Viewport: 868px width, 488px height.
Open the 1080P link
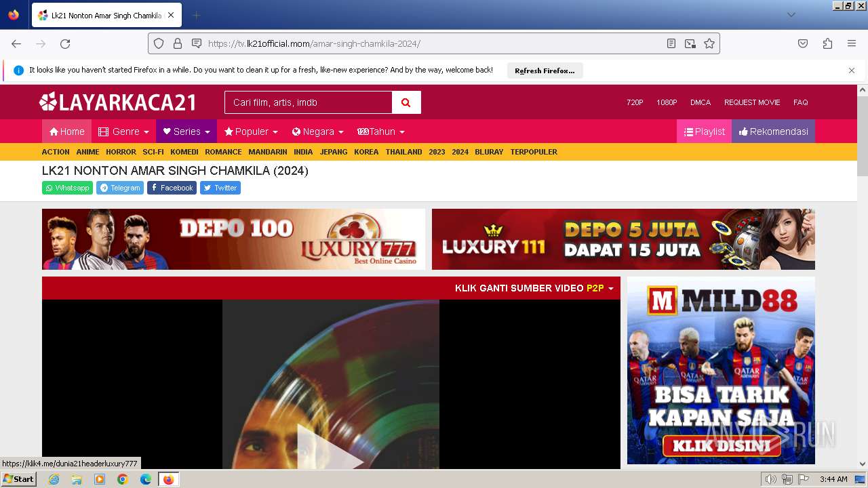667,102
